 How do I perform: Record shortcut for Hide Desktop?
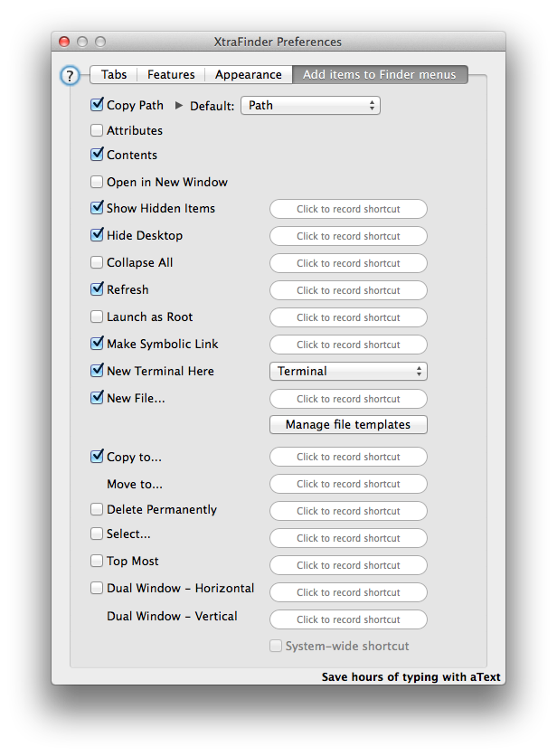tap(348, 236)
